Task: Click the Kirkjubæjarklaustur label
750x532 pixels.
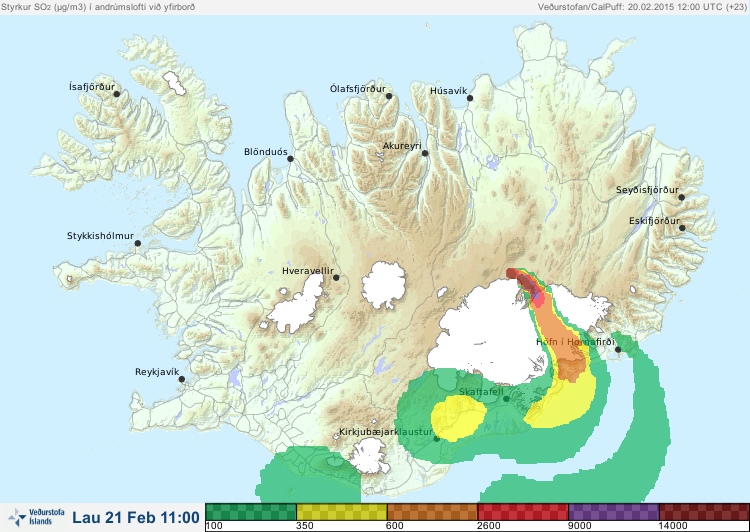Action: (x=386, y=432)
